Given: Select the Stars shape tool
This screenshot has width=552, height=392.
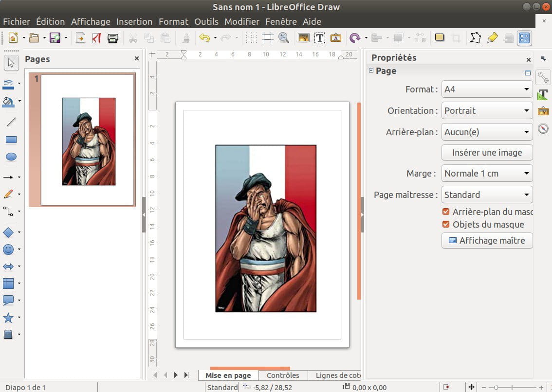Looking at the screenshot, I should (8, 318).
